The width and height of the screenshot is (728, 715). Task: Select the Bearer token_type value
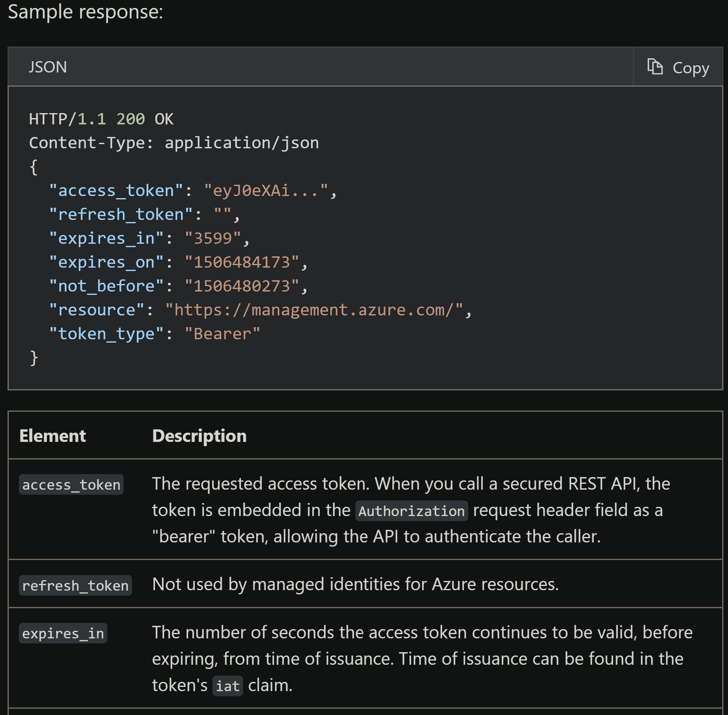pyautogui.click(x=223, y=333)
